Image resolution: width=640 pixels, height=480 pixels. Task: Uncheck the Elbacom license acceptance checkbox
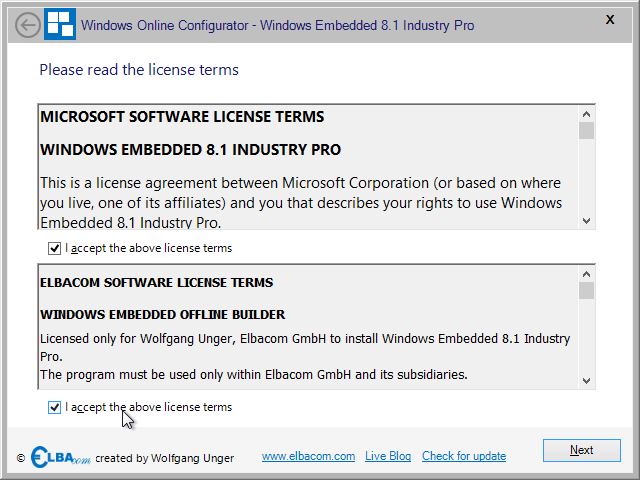coord(54,407)
